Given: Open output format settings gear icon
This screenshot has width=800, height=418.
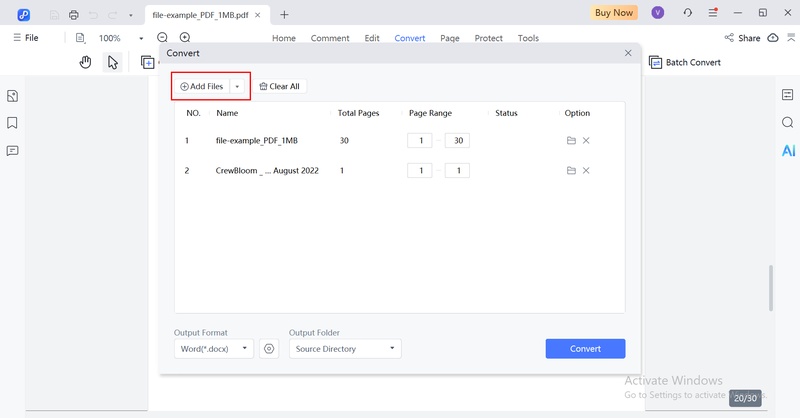Looking at the screenshot, I should coord(269,349).
